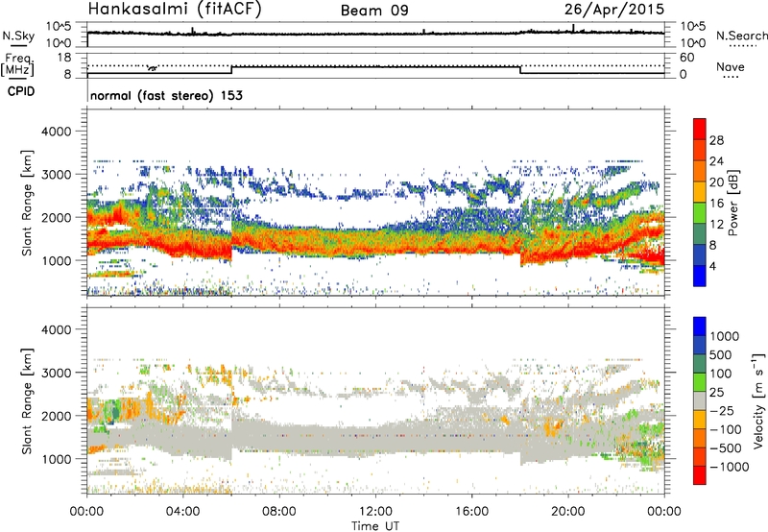Click the 20:00 time axis tick label
This screenshot has height=532, width=768.
coord(567,512)
